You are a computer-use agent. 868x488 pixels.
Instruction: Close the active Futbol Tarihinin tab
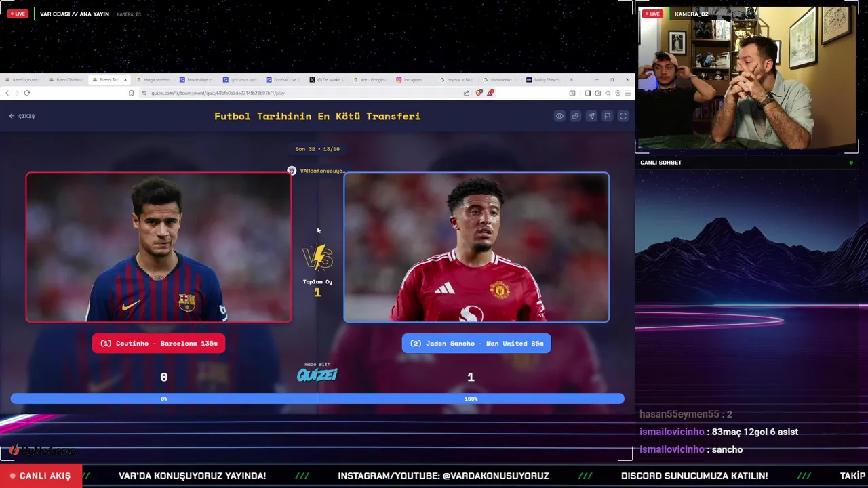125,80
